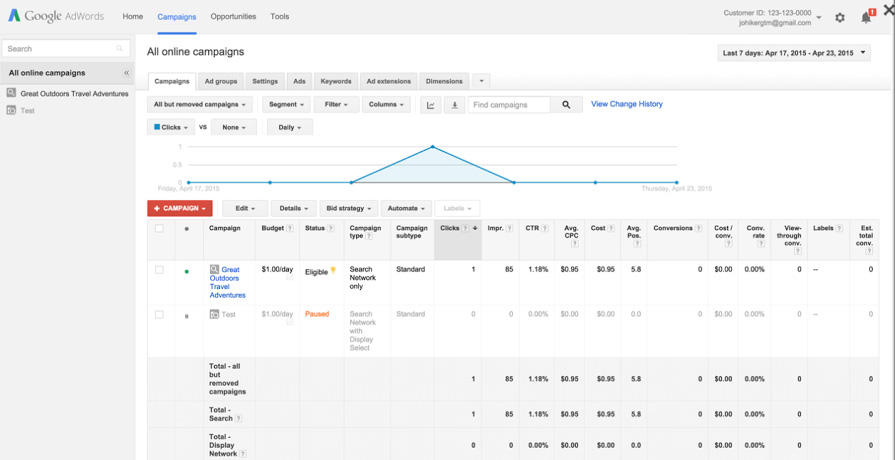Click the Campaign type help icon
This screenshot has width=895, height=460.
click(368, 236)
